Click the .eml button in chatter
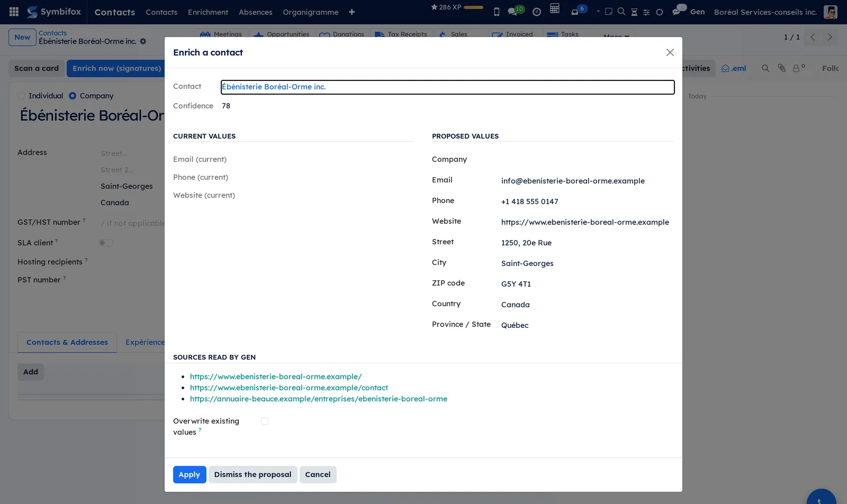847x504 pixels. (734, 68)
